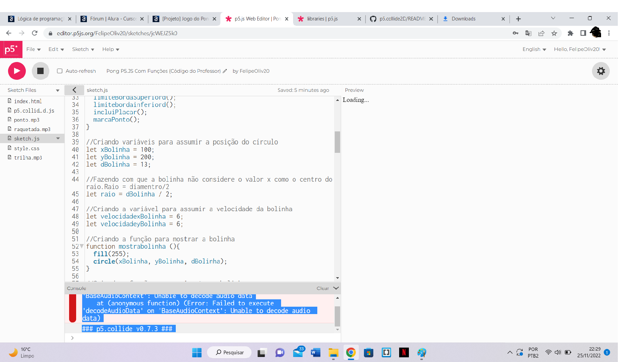This screenshot has height=362, width=644.
Task: Click the Run/Play button to execute sketch
Action: pyautogui.click(x=16, y=71)
